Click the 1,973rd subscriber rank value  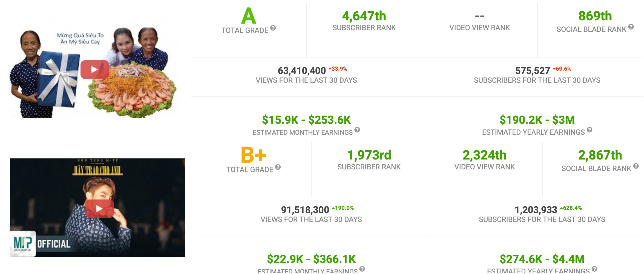coord(369,155)
